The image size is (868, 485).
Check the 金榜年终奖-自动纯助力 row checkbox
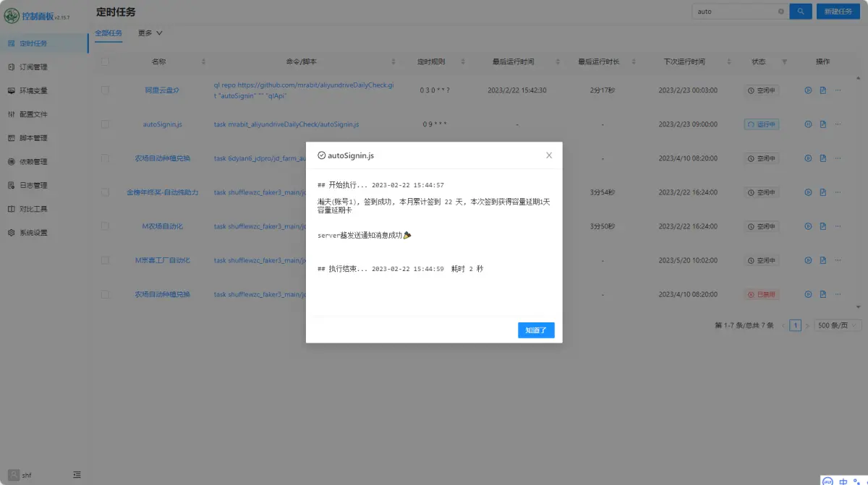105,192
